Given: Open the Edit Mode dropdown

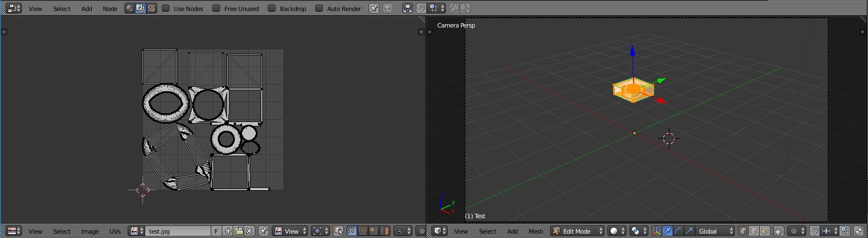Looking at the screenshot, I should pos(577,231).
